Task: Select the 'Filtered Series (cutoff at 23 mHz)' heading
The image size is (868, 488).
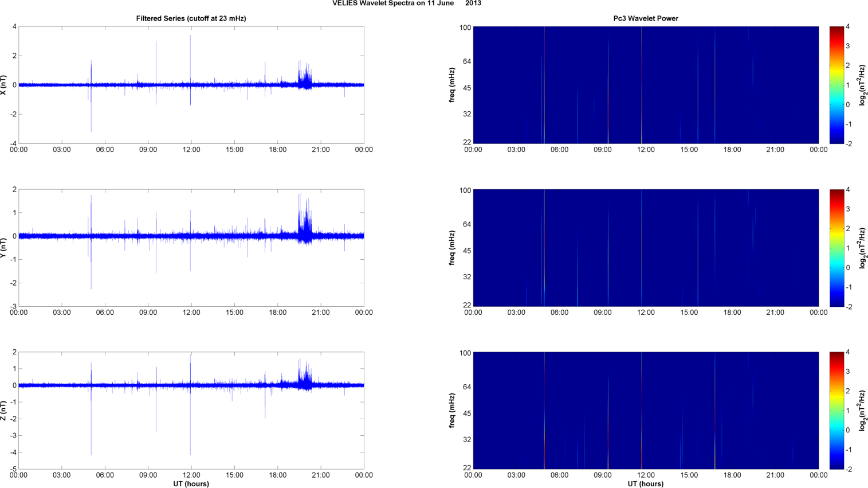Action: (x=191, y=18)
